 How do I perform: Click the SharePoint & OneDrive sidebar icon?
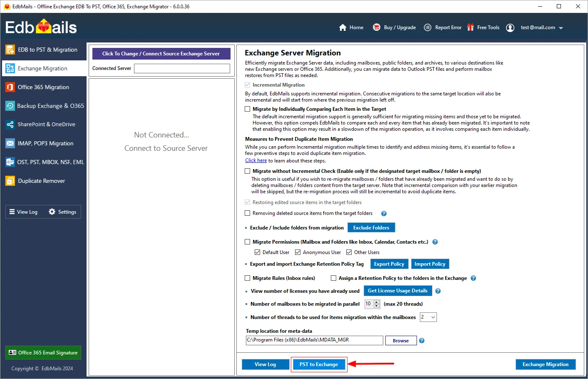10,125
